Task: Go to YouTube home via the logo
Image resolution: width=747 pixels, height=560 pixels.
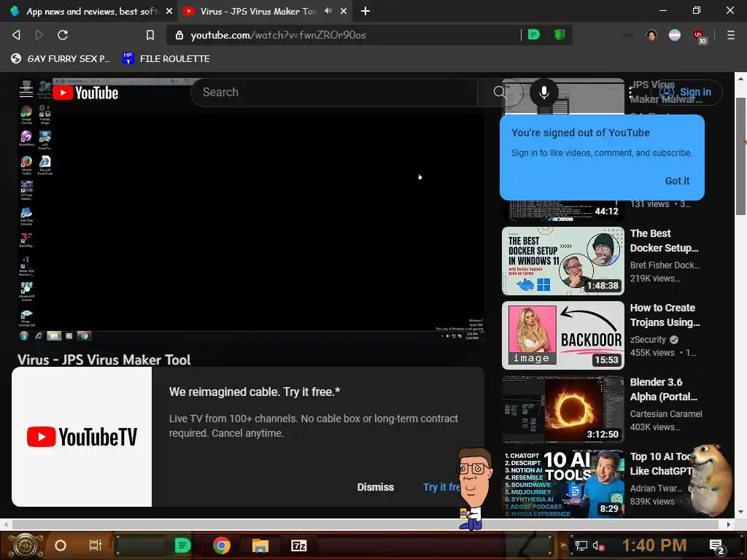Action: pos(85,93)
